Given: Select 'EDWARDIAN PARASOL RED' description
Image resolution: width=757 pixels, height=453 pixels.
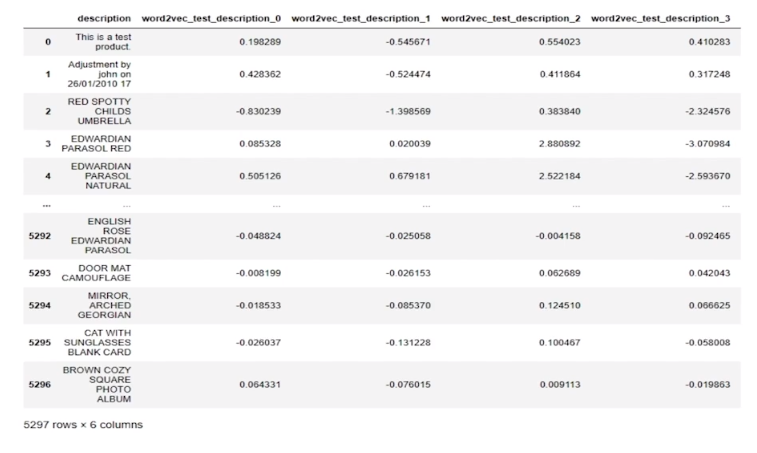Looking at the screenshot, I should pos(96,144).
